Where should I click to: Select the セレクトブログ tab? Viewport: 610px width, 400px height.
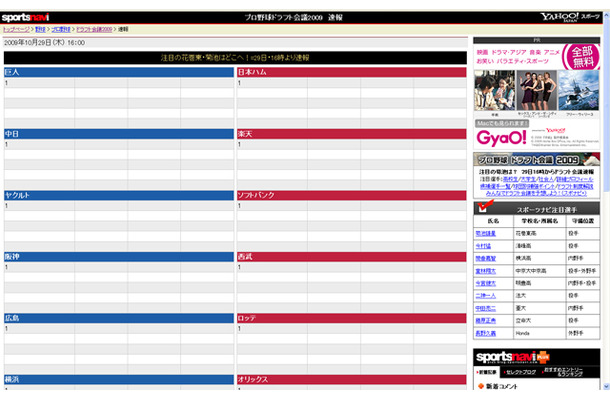pos(520,372)
